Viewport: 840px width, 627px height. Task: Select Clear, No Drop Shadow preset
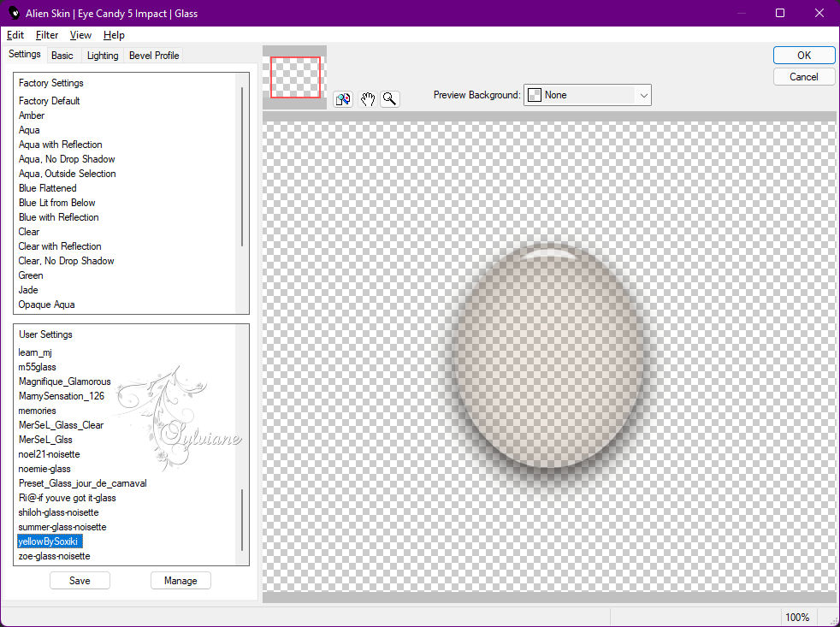(x=66, y=261)
